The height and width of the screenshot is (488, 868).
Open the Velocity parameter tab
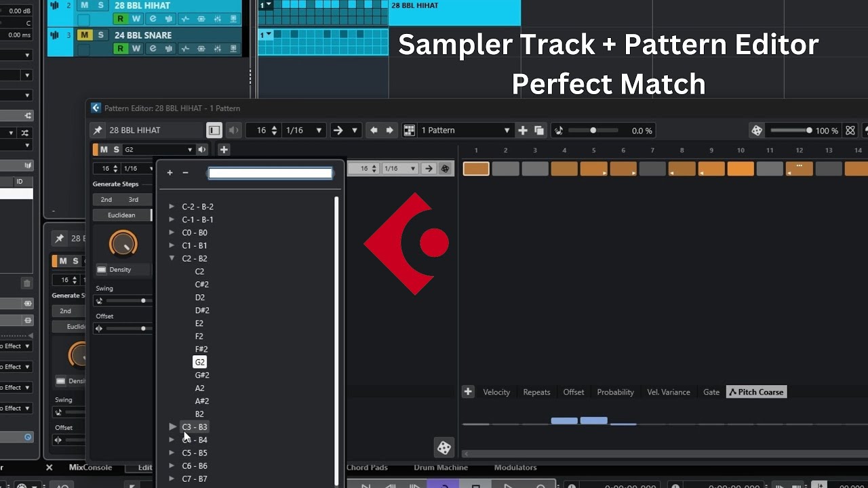tap(496, 392)
